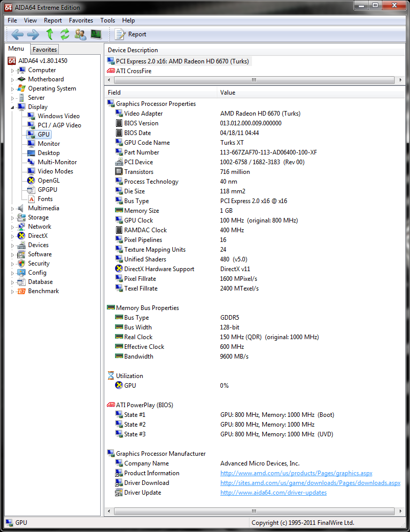The height and width of the screenshot is (532, 410).
Task: Open the AMD Driver Download link
Action: tap(310, 483)
